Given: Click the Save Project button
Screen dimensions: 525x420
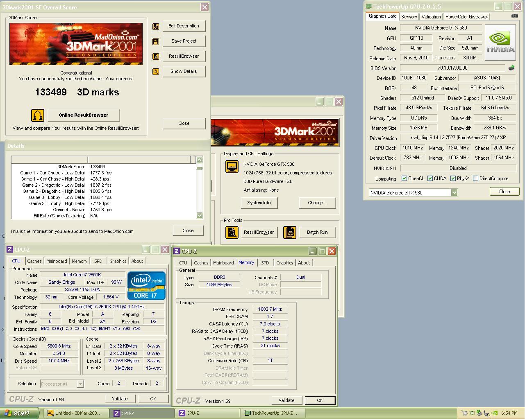Looking at the screenshot, I should pyautogui.click(x=184, y=41).
